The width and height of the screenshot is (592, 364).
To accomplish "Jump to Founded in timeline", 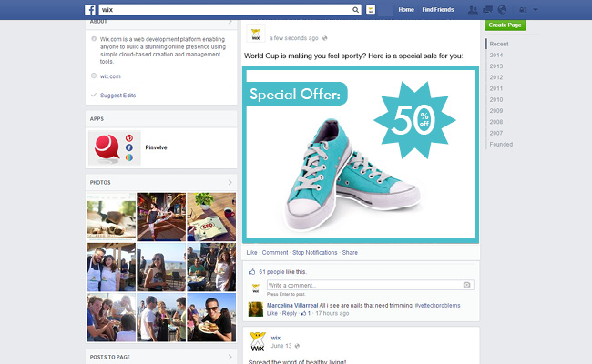I will coord(501,144).
